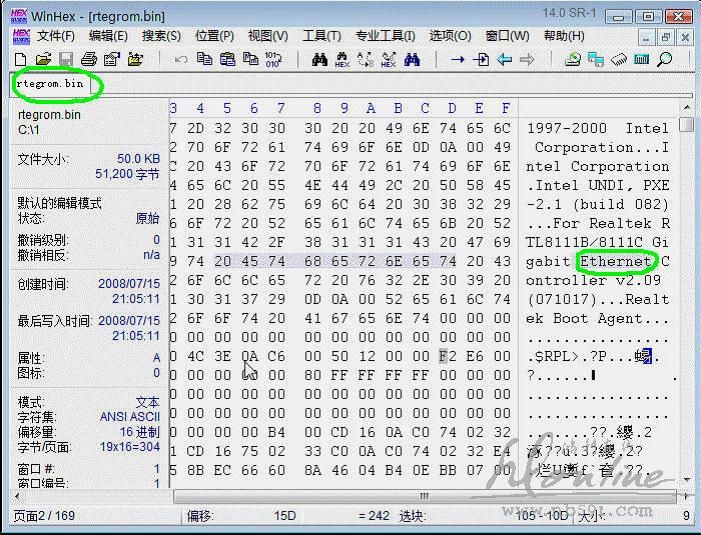Click the blue Forward arrow icon
Viewport: 701px width, 535px height.
pyautogui.click(x=527, y=60)
